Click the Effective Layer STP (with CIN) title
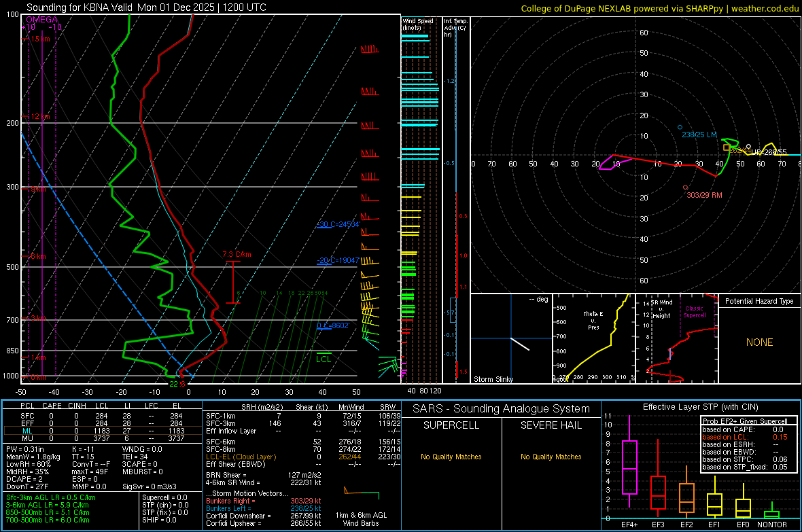The height and width of the screenshot is (532, 802). tap(700, 407)
